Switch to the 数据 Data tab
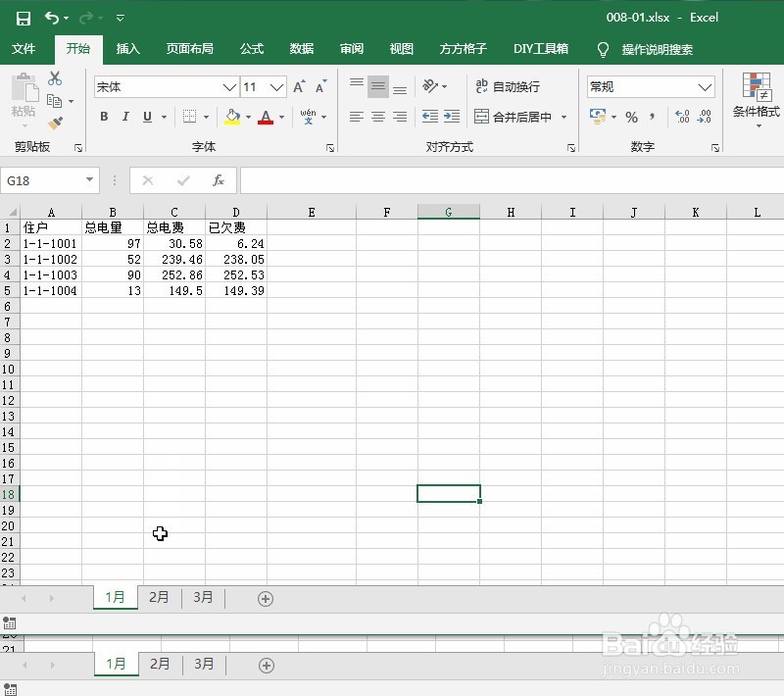 coord(302,48)
